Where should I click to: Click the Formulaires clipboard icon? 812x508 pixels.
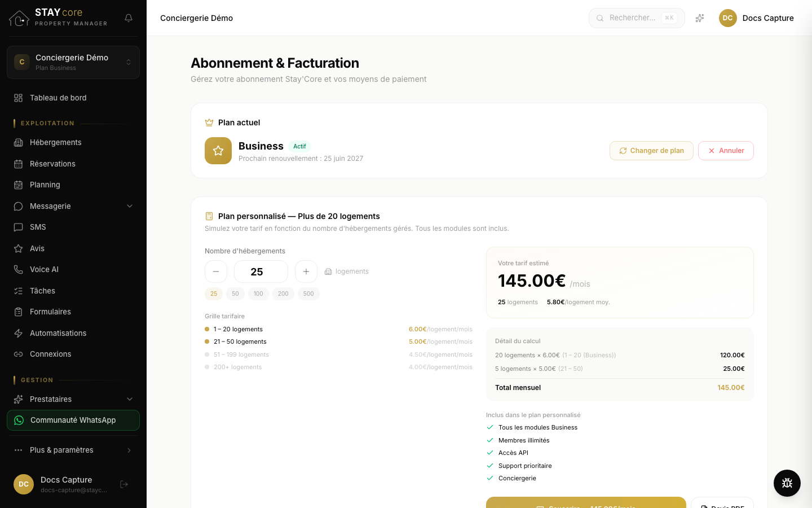[18, 312]
